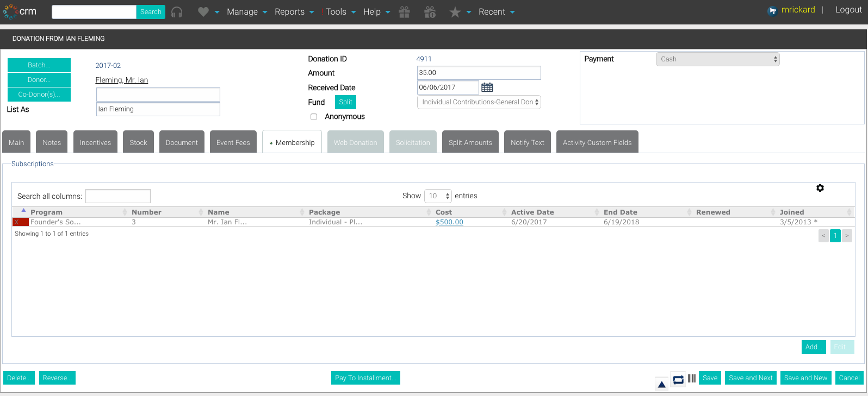Click the gear settings icon above table
868x396 pixels.
tap(820, 188)
